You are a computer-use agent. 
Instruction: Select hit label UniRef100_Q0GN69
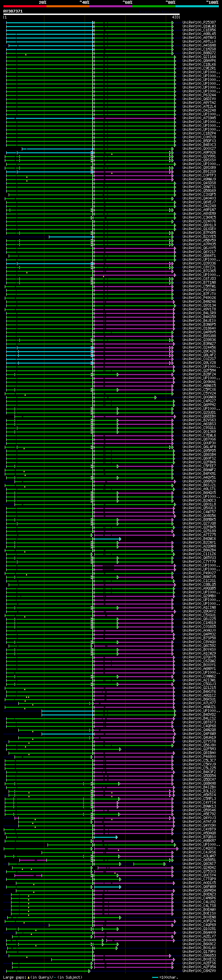coord(199,397)
